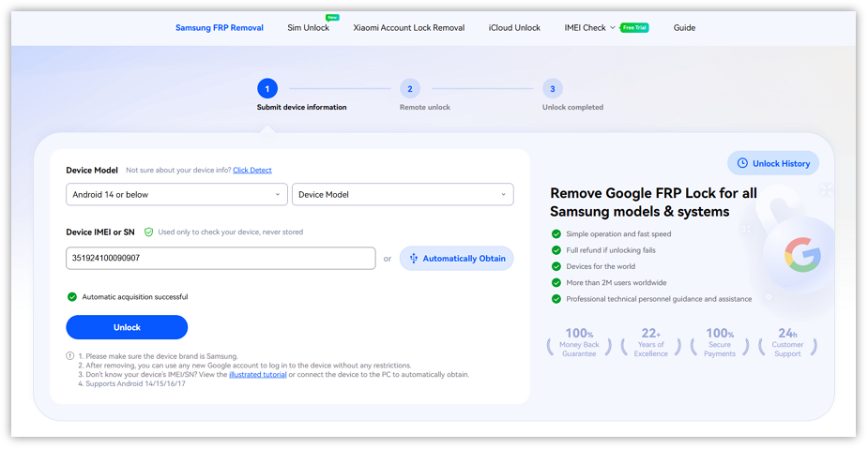
Task: Click checkmark beside More than 2M users worldwide
Action: point(556,282)
